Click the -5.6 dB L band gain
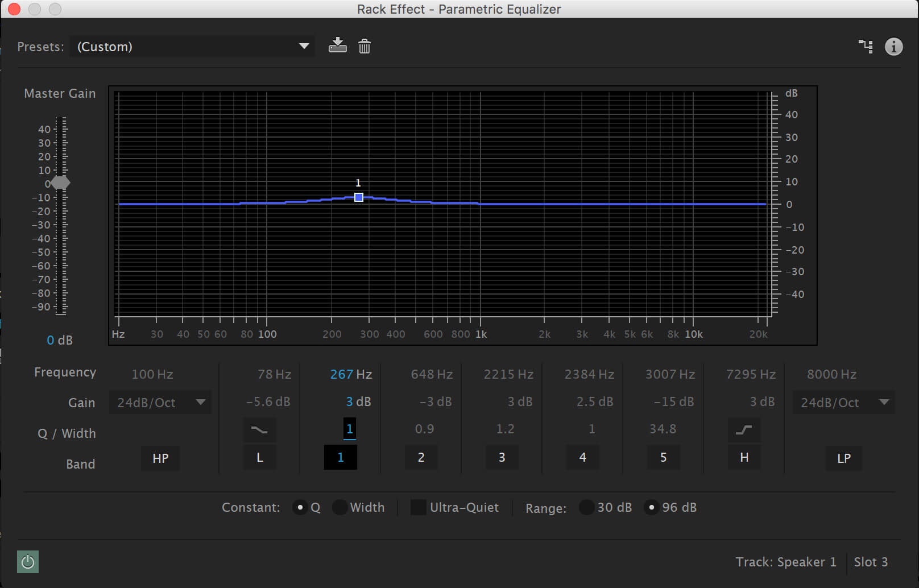 [268, 401]
